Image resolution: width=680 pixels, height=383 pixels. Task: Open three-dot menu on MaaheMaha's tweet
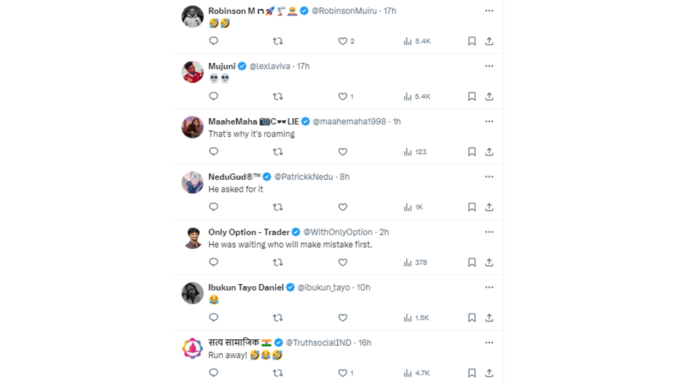489,121
